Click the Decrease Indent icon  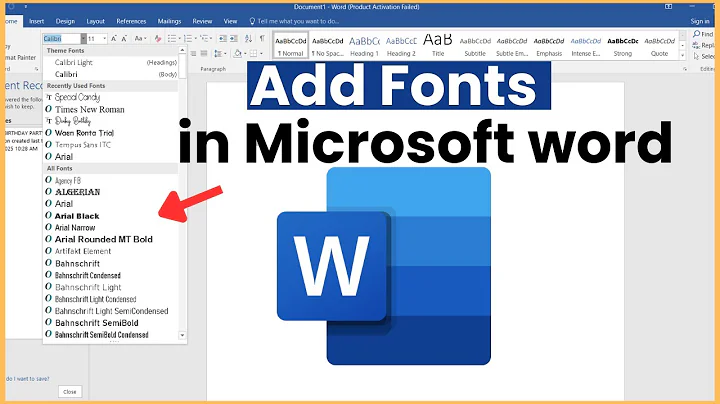223,39
